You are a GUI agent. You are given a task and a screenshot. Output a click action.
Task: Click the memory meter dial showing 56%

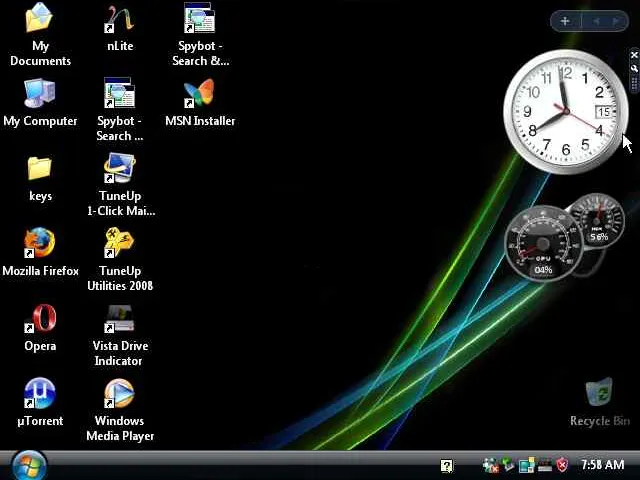[598, 221]
